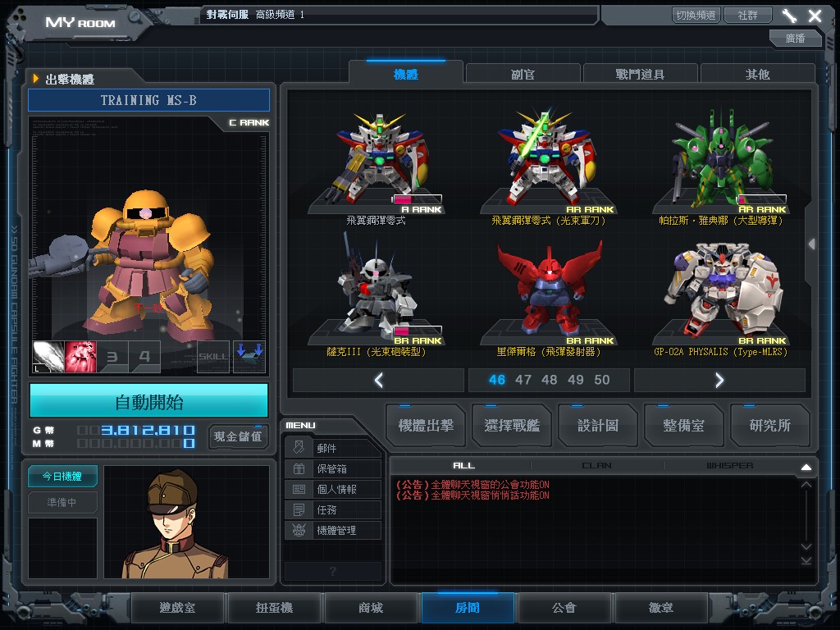This screenshot has height=630, width=840.
Task: Click the mail icon beside 郵件
Action: point(299,448)
